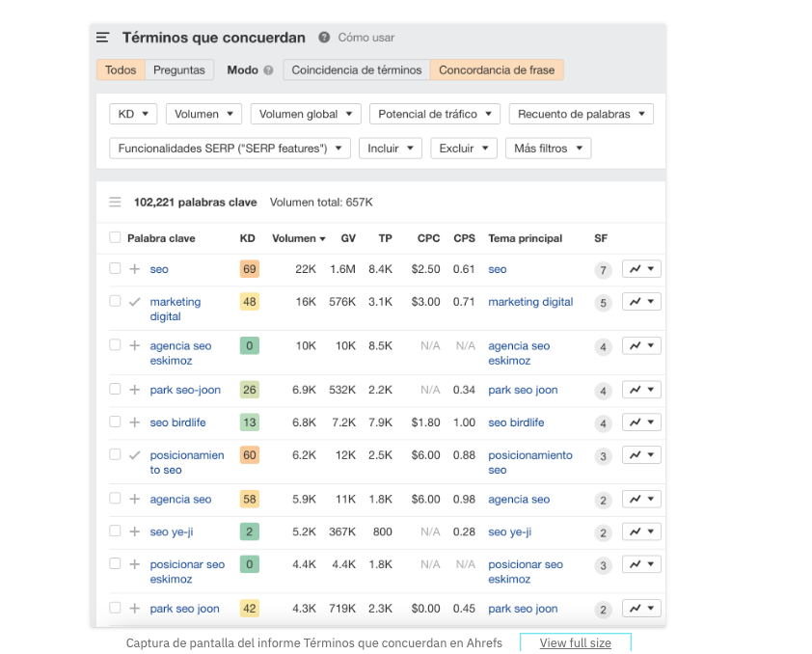The width and height of the screenshot is (812, 654).
Task: Add keyword "seo birdlife" using plus icon
Action: point(132,422)
